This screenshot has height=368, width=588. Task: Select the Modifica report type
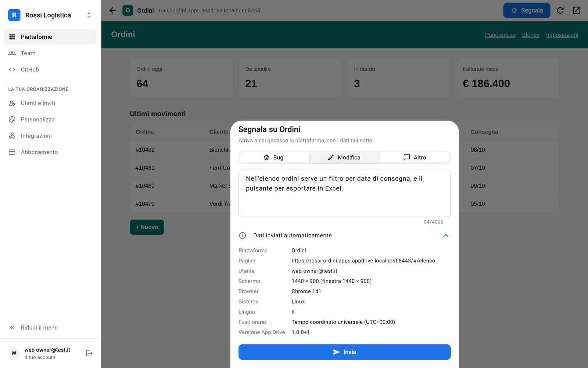(344, 158)
